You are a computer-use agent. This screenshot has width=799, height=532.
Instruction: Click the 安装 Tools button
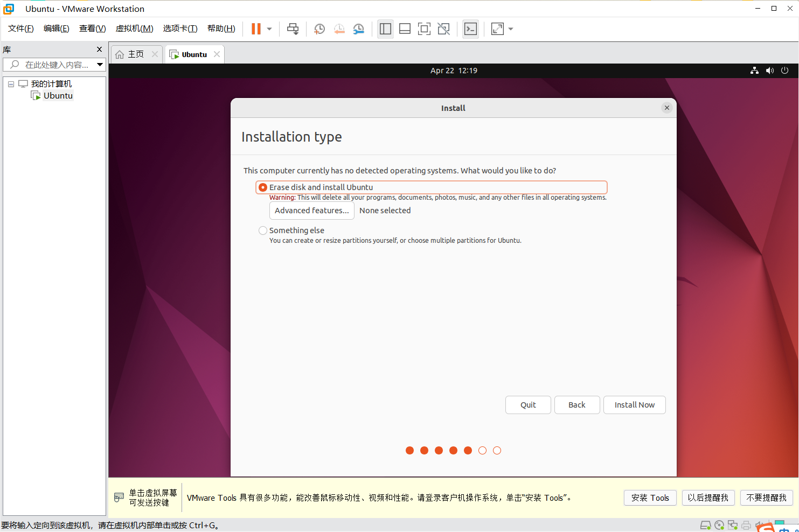(650, 498)
